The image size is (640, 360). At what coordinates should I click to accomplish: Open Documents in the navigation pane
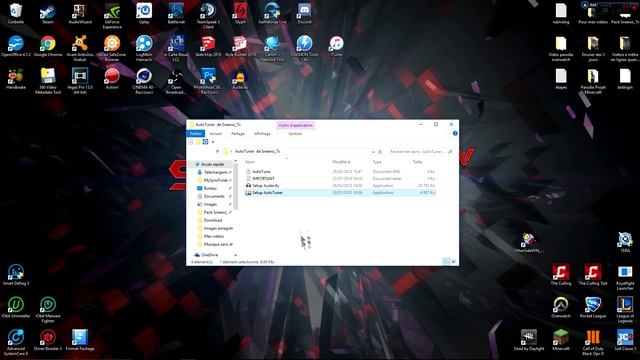pos(214,196)
